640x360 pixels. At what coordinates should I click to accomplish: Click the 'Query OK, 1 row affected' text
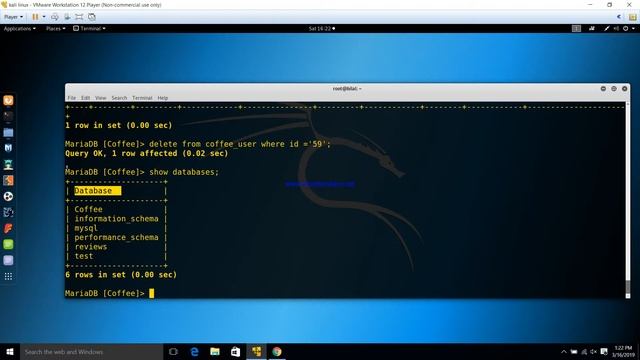point(147,153)
